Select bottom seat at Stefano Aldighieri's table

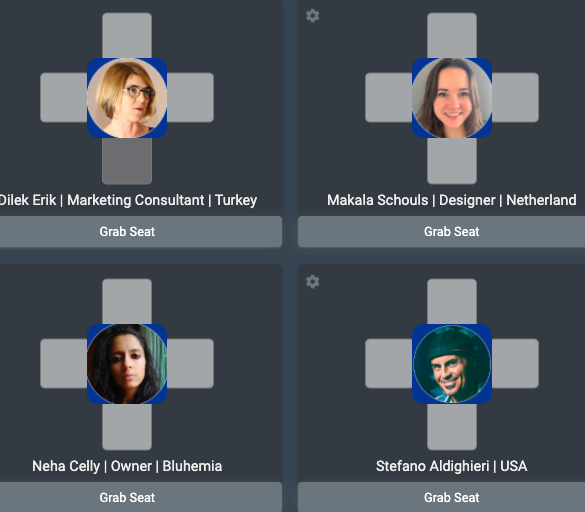pos(452,427)
